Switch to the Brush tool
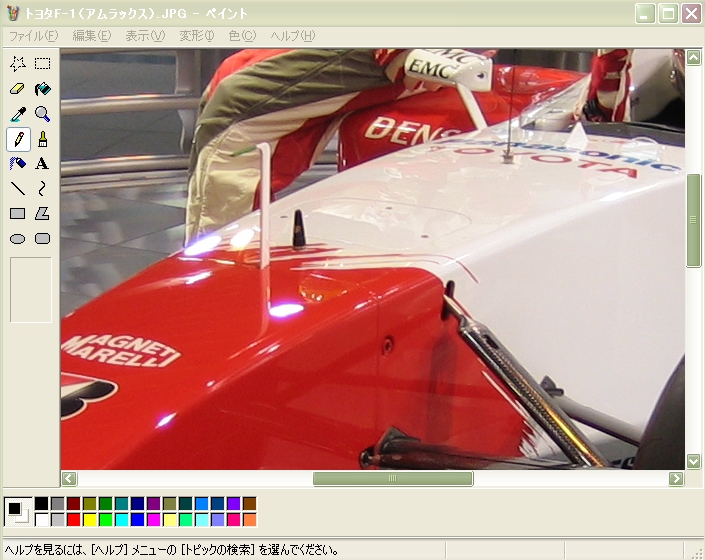This screenshot has width=705, height=560. [42, 139]
